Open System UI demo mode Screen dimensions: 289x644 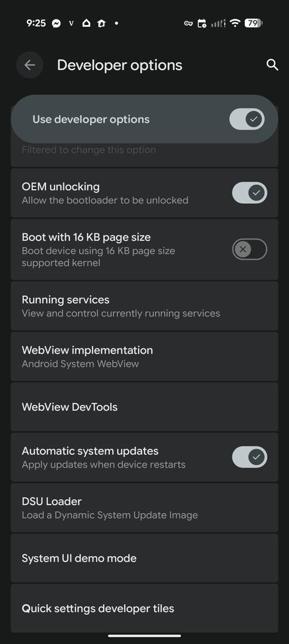click(x=144, y=558)
